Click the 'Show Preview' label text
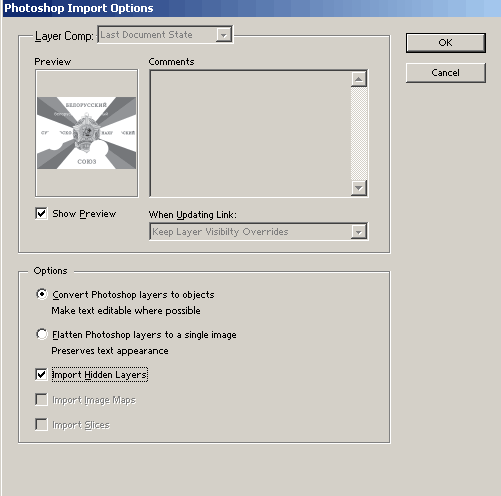Screen dimensions: 501x496 click(x=84, y=214)
